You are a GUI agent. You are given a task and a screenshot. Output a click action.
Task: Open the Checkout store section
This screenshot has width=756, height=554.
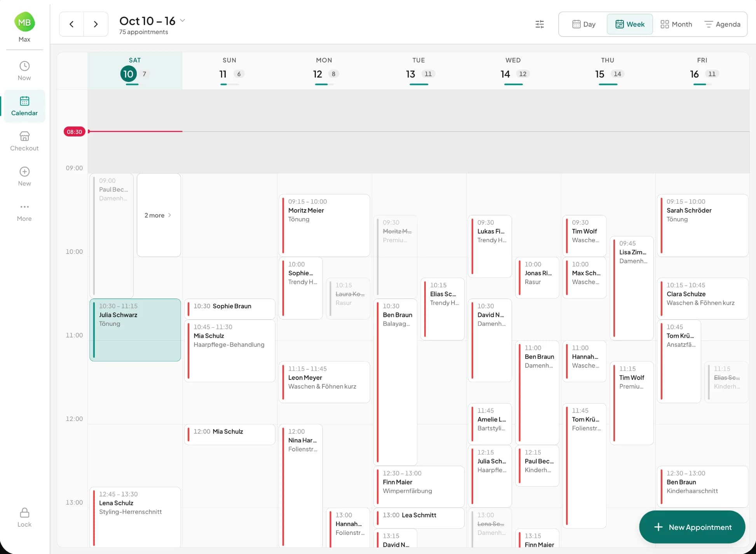pyautogui.click(x=24, y=142)
